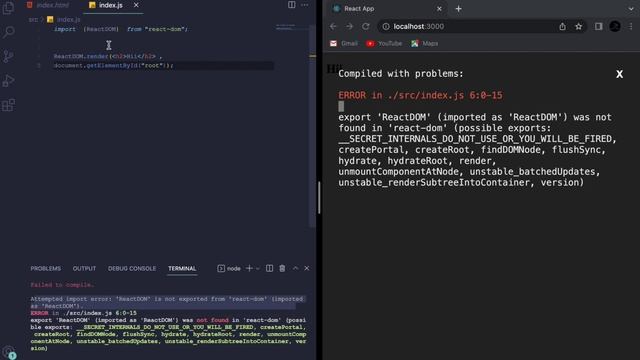
Task: Click 'Failed to compile.' in the terminal
Action: 62,285
